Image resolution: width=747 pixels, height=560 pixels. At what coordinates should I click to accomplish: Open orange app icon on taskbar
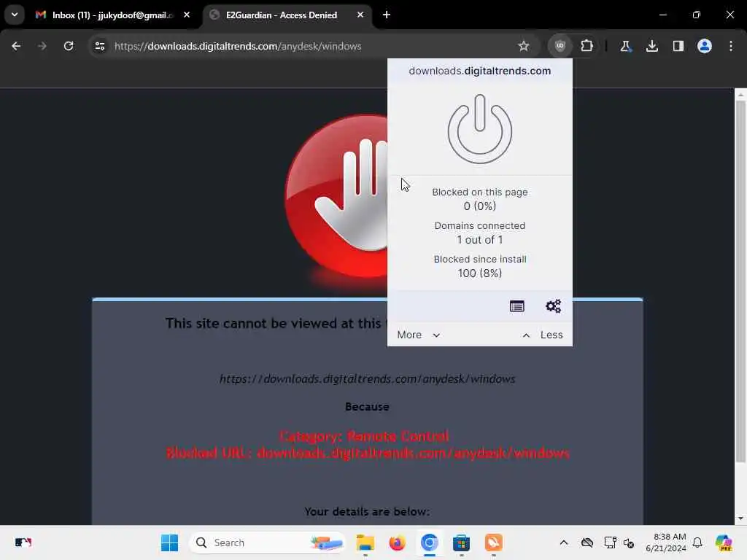pos(494,542)
